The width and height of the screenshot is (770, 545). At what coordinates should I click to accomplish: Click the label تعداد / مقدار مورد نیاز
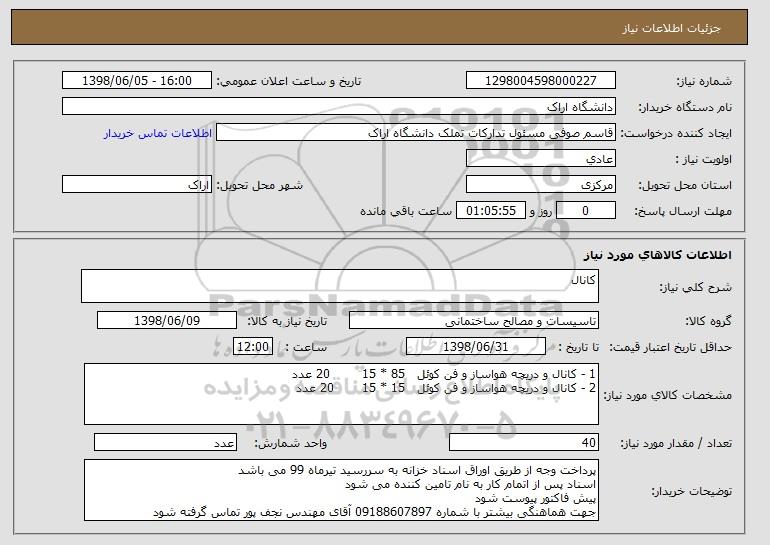(x=676, y=443)
